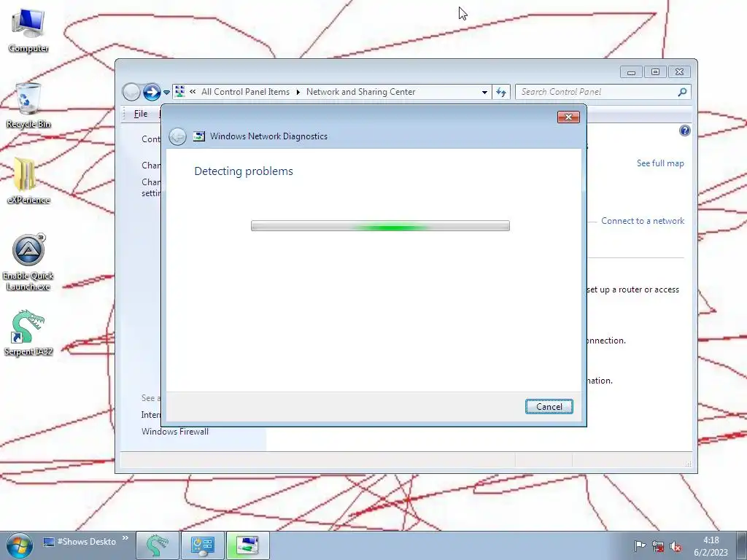The image size is (747, 560).
Task: Expand the #Shows Desktop toolbar chevron
Action: [x=125, y=538]
